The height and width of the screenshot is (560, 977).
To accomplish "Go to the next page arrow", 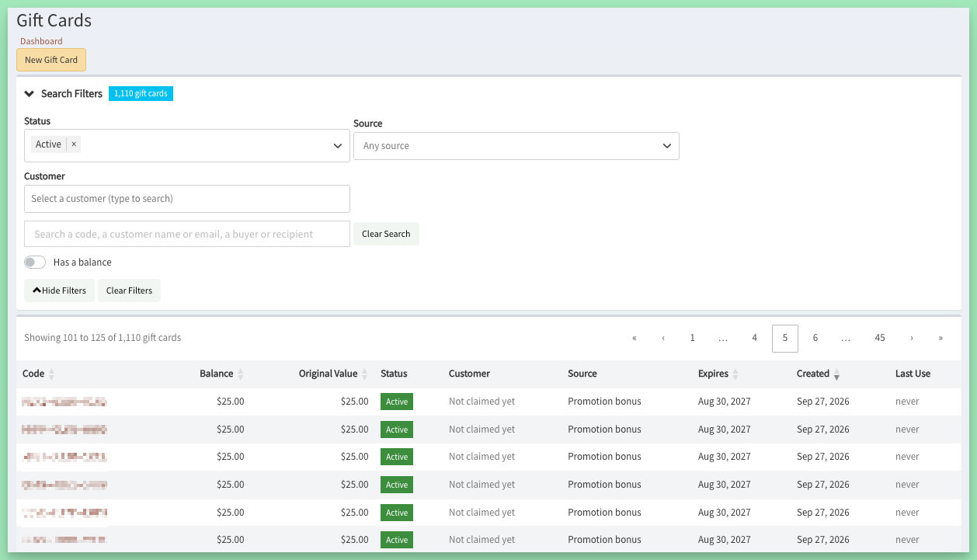I will point(912,339).
